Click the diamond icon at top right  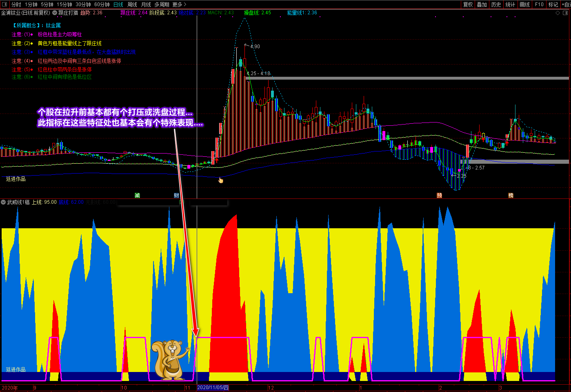click(x=558, y=13)
